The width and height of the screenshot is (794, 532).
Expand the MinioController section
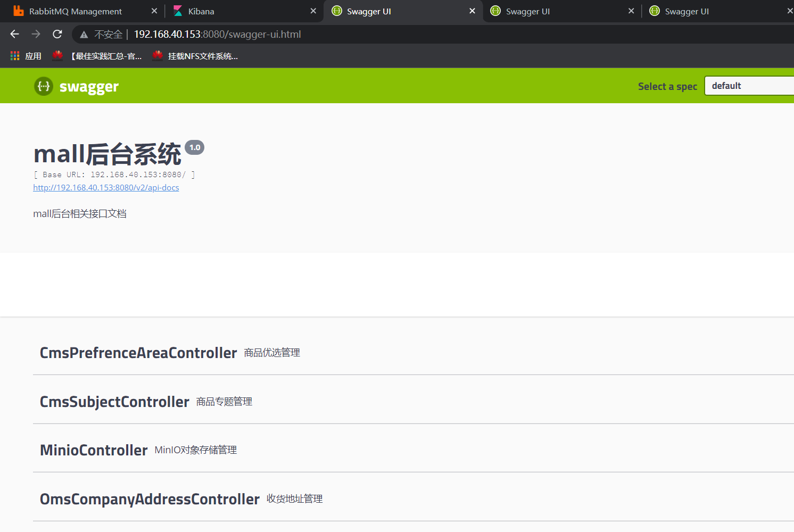(x=94, y=450)
